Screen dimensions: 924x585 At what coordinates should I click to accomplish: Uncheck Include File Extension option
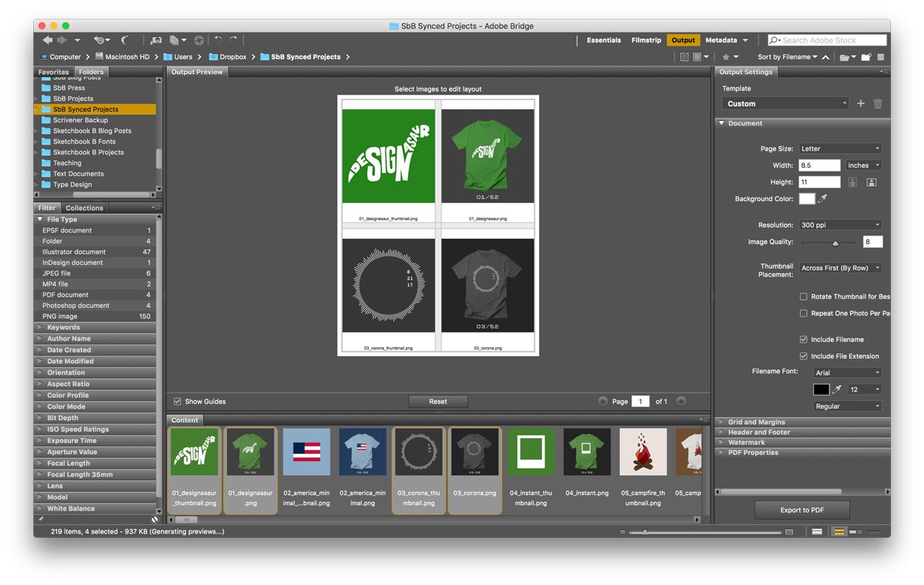click(x=804, y=356)
